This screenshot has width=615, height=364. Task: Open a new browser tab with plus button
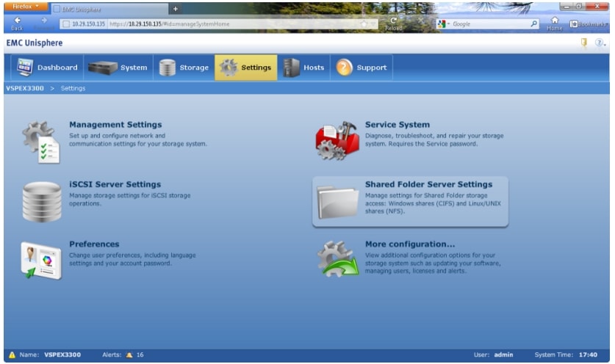click(176, 9)
